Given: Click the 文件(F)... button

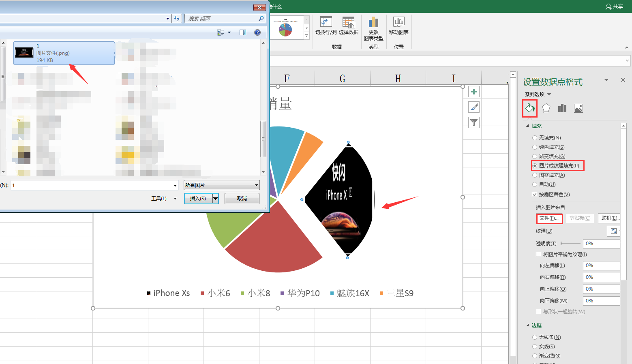Looking at the screenshot, I should [549, 218].
